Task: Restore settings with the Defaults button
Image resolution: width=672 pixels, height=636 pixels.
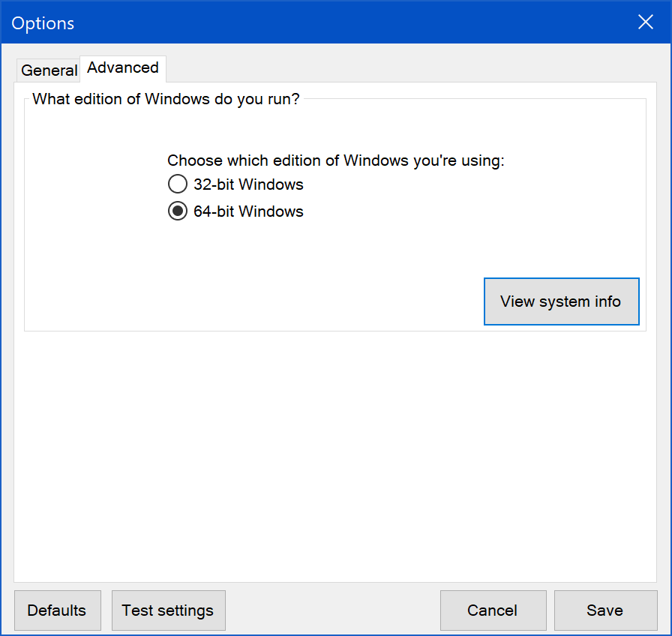Action: coord(58,610)
